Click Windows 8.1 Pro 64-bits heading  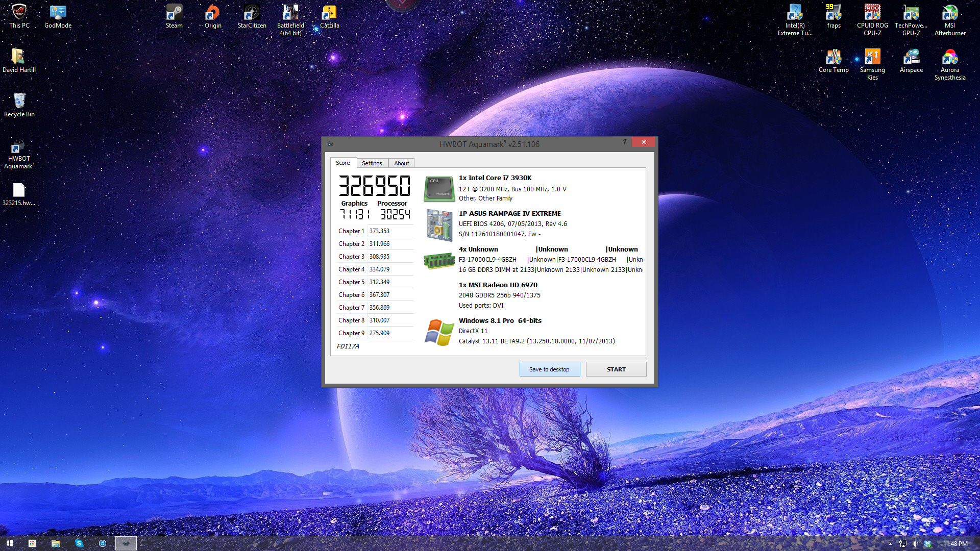point(500,320)
